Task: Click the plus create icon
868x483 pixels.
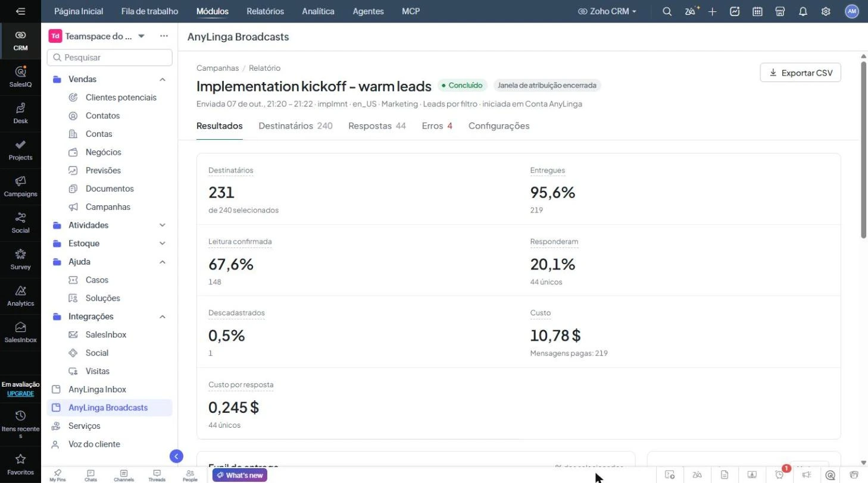Action: click(x=713, y=11)
